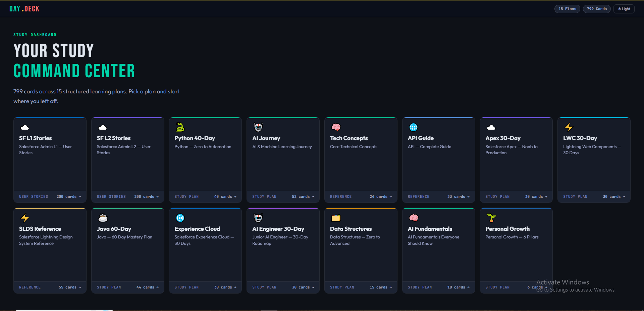
Task: Open SF L1 Stories via 200 cards link
Action: coord(69,197)
